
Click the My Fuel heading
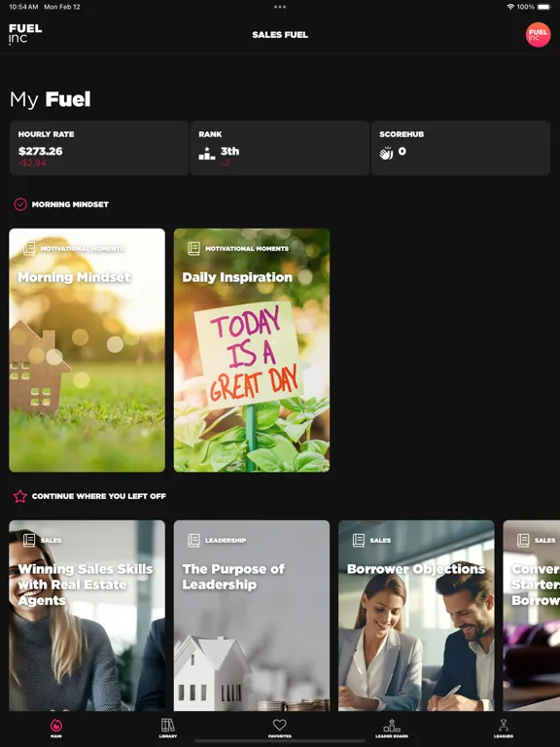(50, 99)
